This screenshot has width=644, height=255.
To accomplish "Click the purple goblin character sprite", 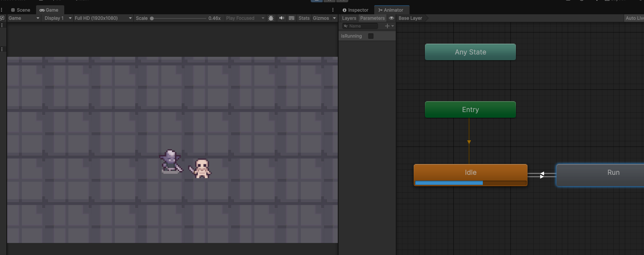I will [x=171, y=161].
